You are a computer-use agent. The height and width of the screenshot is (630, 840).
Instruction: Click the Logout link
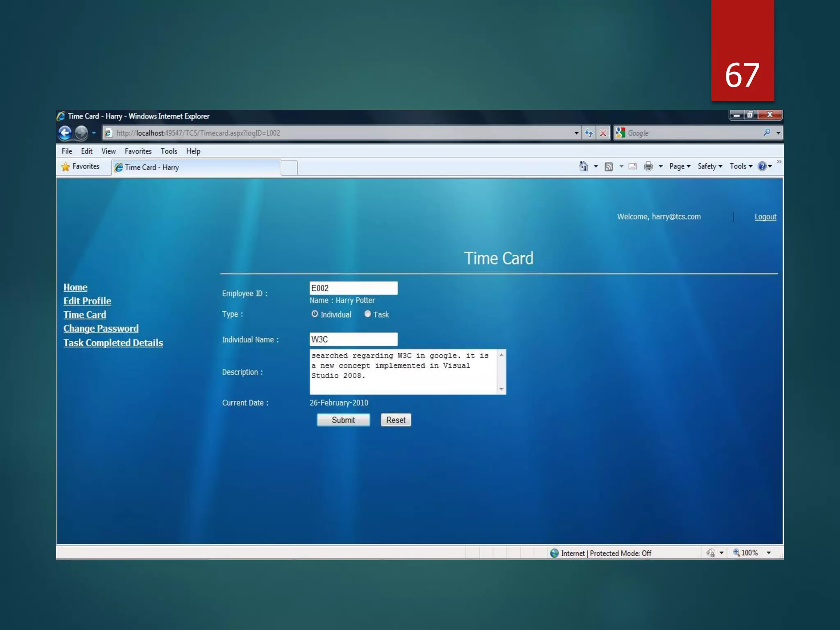click(x=765, y=217)
